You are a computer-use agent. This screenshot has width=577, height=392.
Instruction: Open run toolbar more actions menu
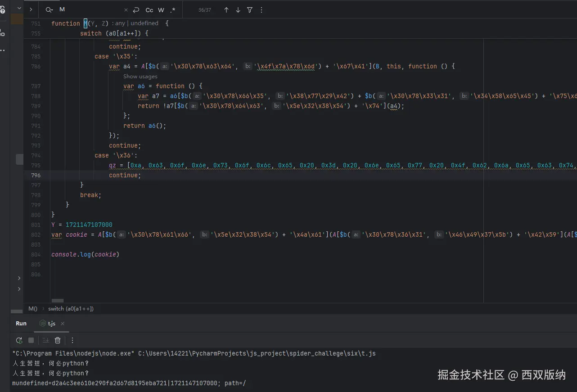[72, 340]
